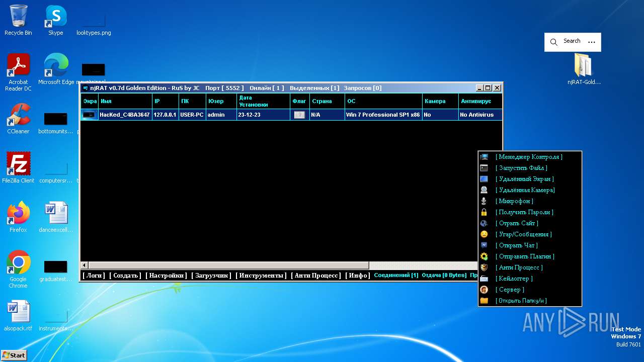Click the Удалённый Экран screen icon
The height and width of the screenshot is (362, 644).
[484, 179]
